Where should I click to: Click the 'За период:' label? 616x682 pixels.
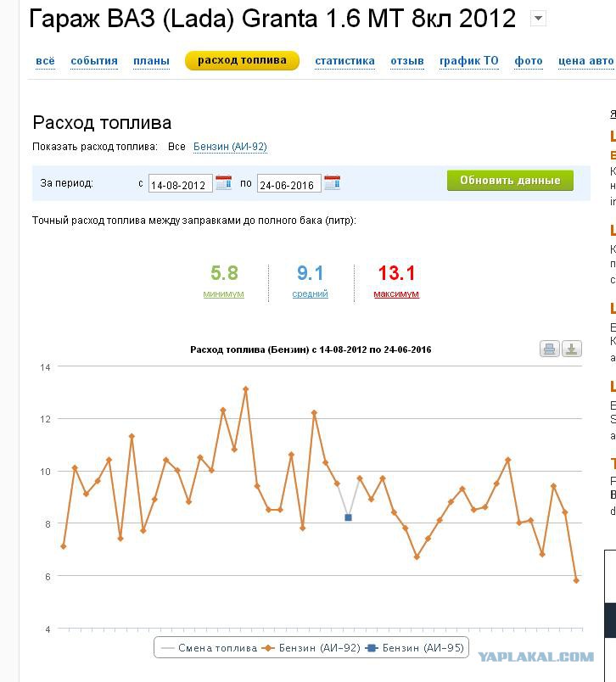coord(66,183)
